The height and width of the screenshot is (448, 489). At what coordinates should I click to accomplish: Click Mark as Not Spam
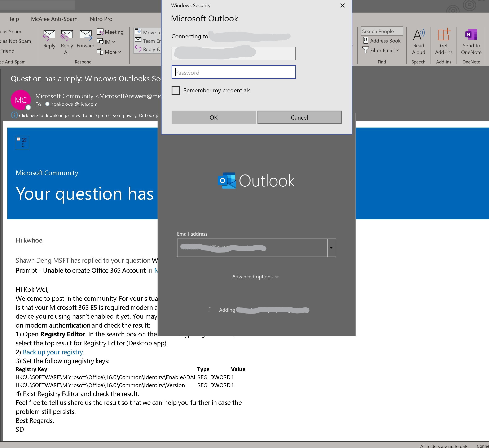point(16,41)
